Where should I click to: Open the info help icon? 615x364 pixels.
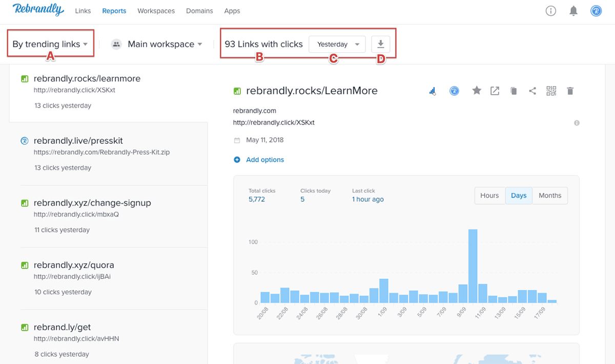coord(551,11)
